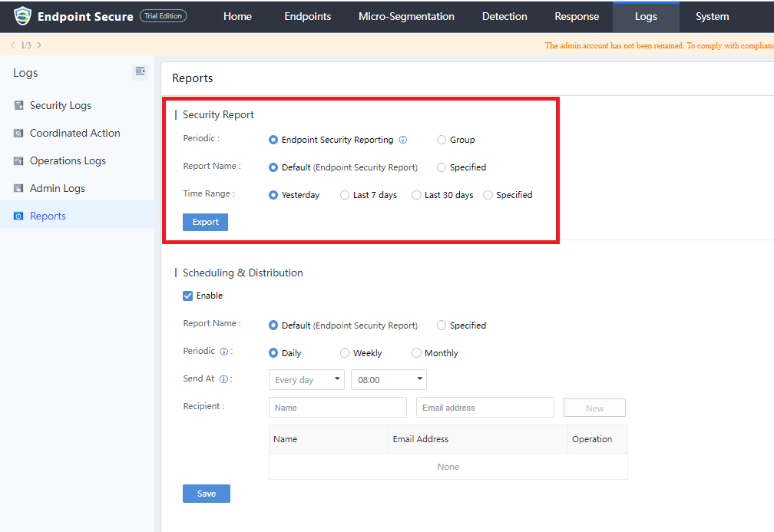Go to previous notification arrow
The width and height of the screenshot is (774, 532).
point(13,45)
